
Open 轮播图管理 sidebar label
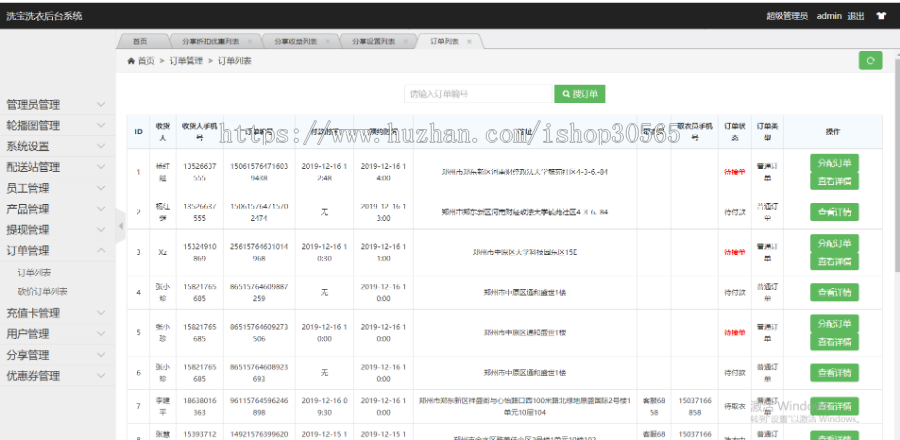pos(33,125)
